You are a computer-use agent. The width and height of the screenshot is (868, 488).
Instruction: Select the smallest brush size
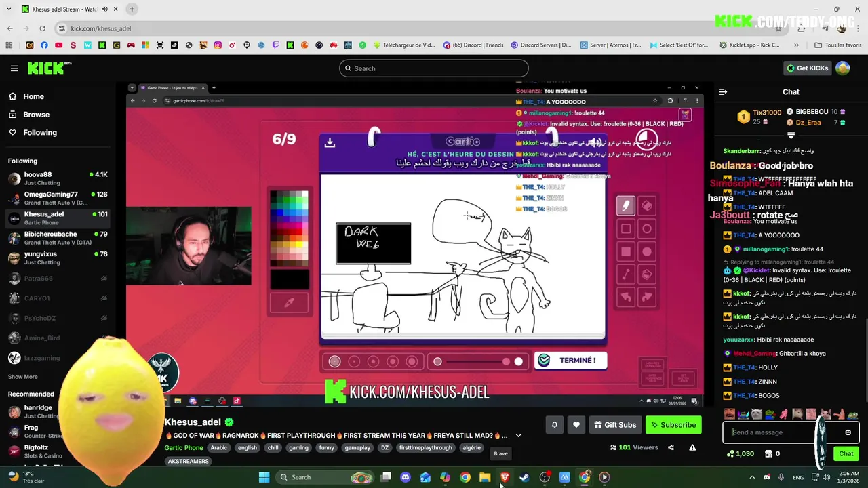coord(335,361)
